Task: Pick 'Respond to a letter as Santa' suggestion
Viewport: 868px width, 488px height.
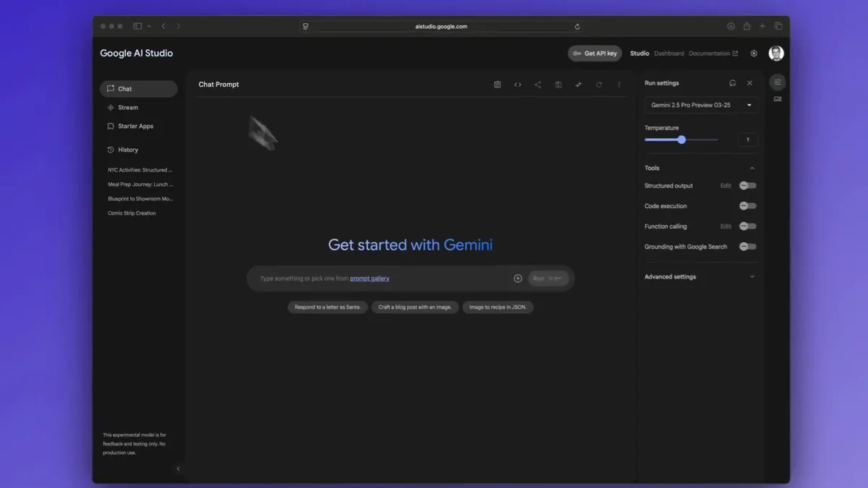Action: (328, 307)
